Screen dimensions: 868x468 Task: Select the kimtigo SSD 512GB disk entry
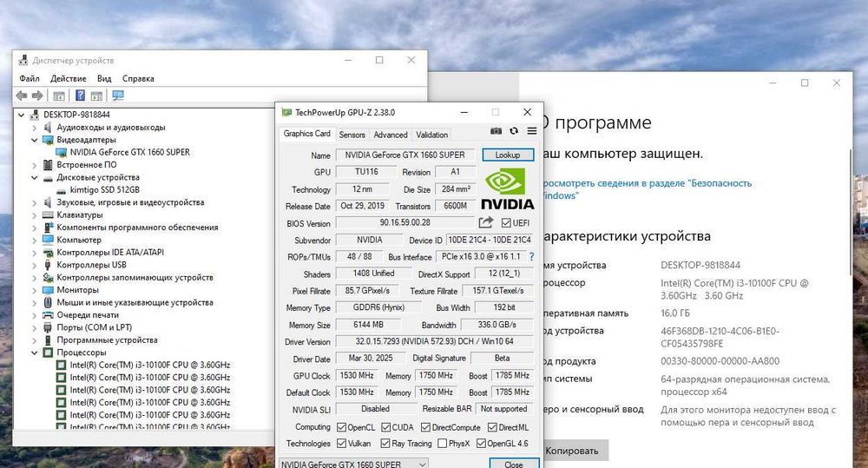pyautogui.click(x=104, y=189)
